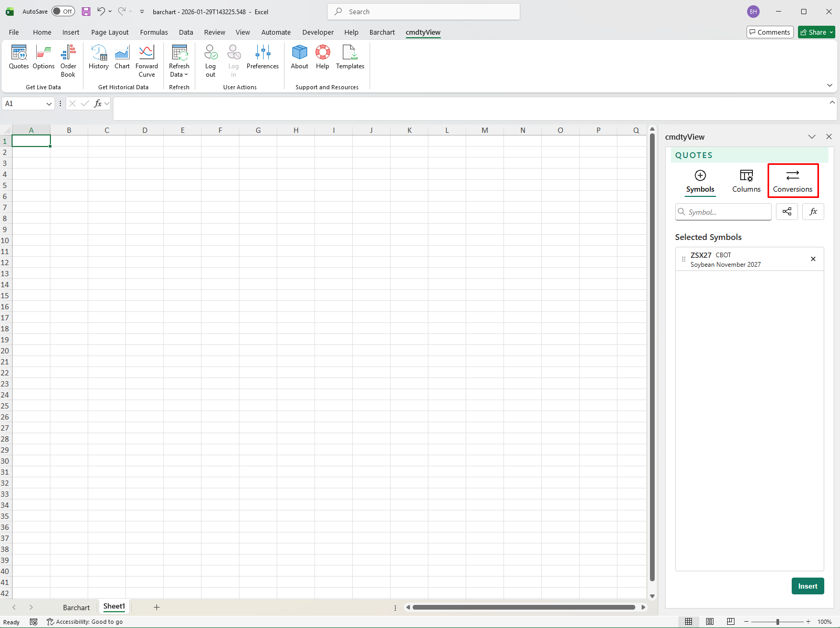Click the Conversions icon in Quotes pane
The width and height of the screenshot is (840, 628).
point(792,181)
